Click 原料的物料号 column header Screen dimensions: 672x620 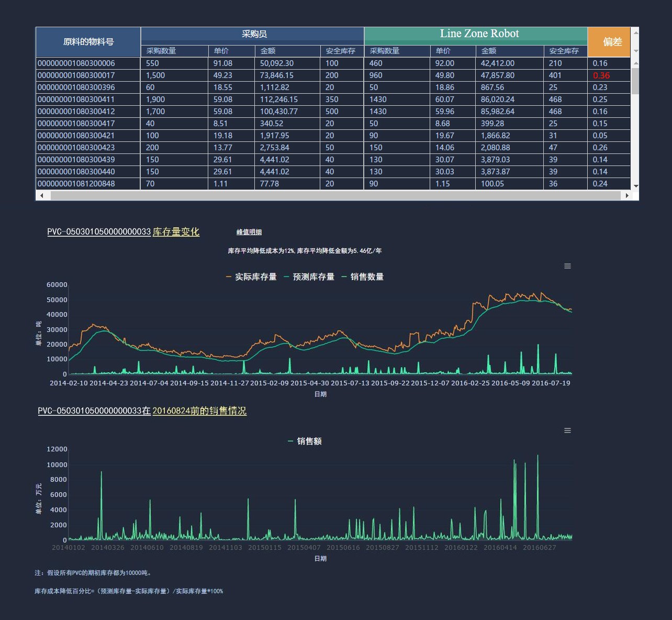click(x=88, y=42)
